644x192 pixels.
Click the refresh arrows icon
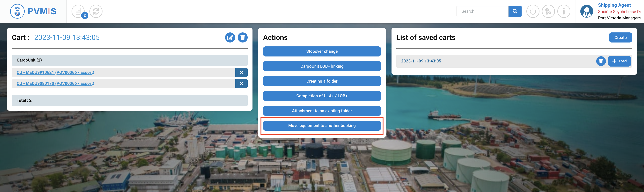coord(96,11)
